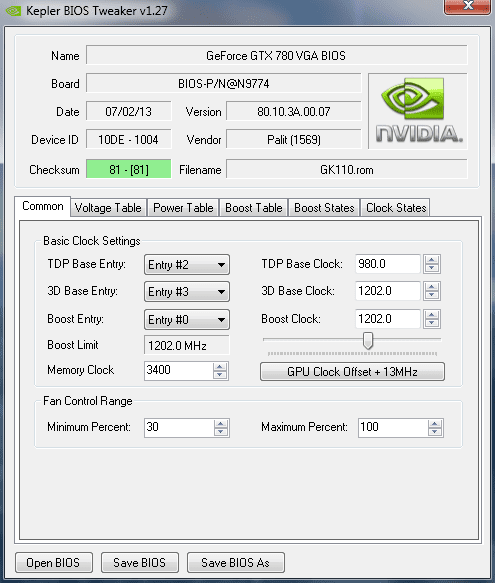Decrease 3D Base Clock with down arrow
This screenshot has height=583, width=495.
point(432,296)
